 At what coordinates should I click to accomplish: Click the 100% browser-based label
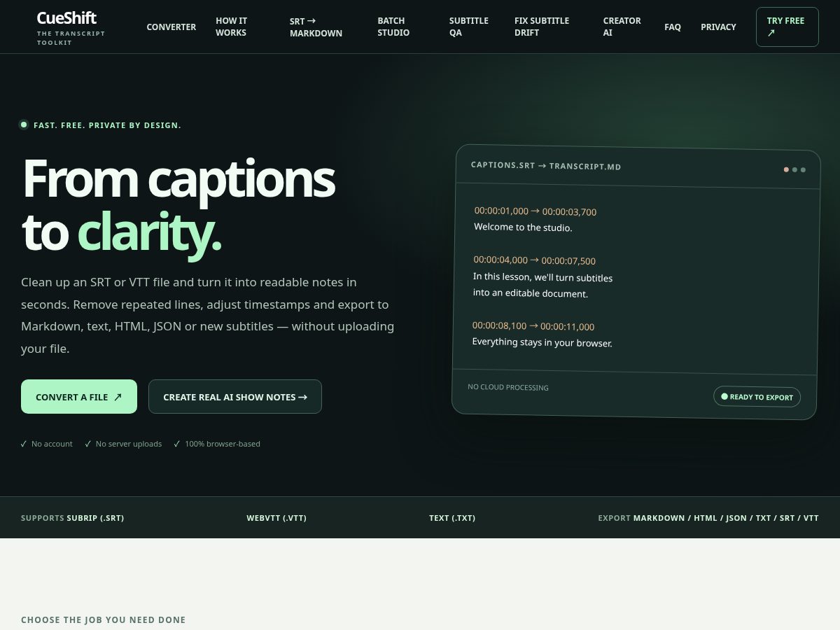point(223,444)
